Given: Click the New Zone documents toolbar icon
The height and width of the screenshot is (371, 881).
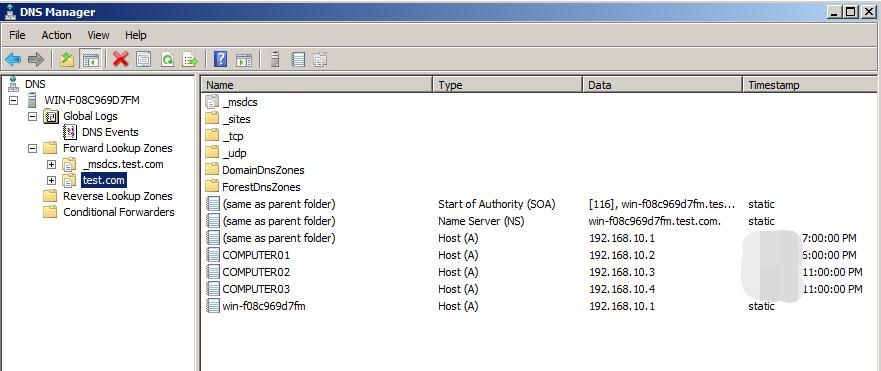Looking at the screenshot, I should coord(320,59).
